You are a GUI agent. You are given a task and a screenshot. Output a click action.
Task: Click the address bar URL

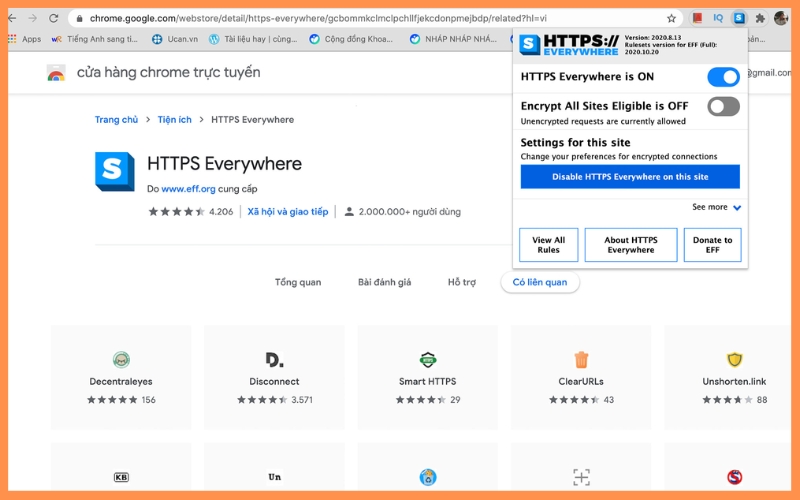[x=318, y=18]
